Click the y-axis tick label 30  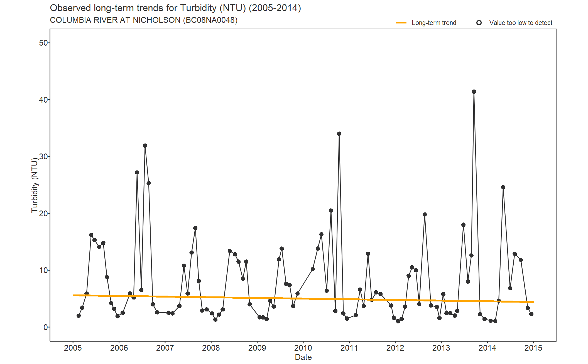43,157
